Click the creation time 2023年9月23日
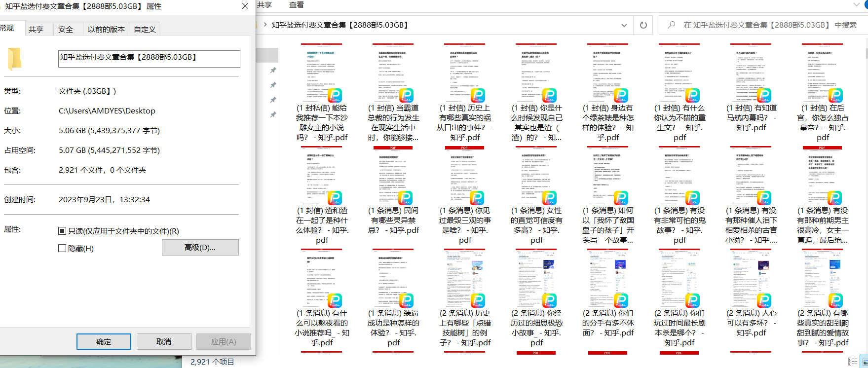Screen dimensions: 868x368 pyautogui.click(x=104, y=200)
